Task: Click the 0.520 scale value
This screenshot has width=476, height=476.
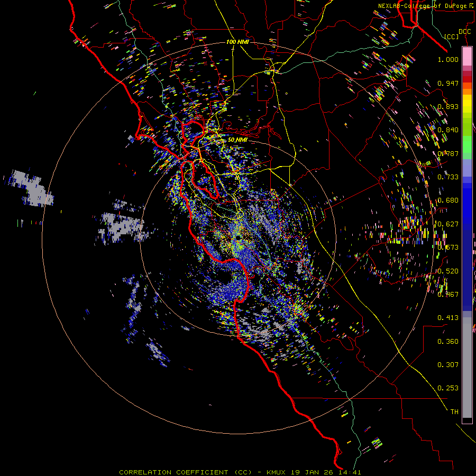Action: [448, 271]
